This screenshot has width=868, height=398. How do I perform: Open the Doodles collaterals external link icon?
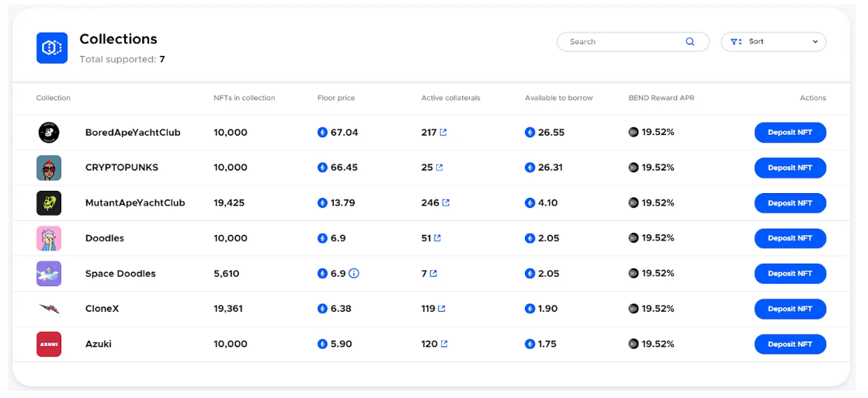(x=438, y=238)
